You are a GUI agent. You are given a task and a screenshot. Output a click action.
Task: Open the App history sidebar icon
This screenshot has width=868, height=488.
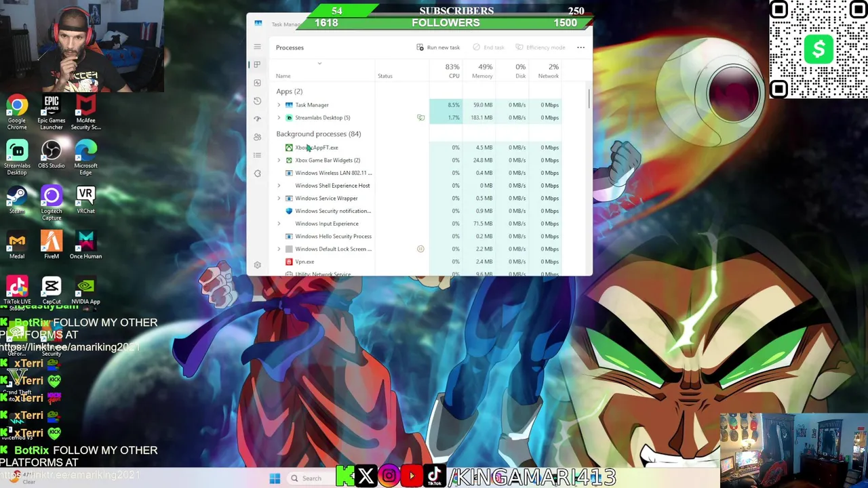point(257,100)
